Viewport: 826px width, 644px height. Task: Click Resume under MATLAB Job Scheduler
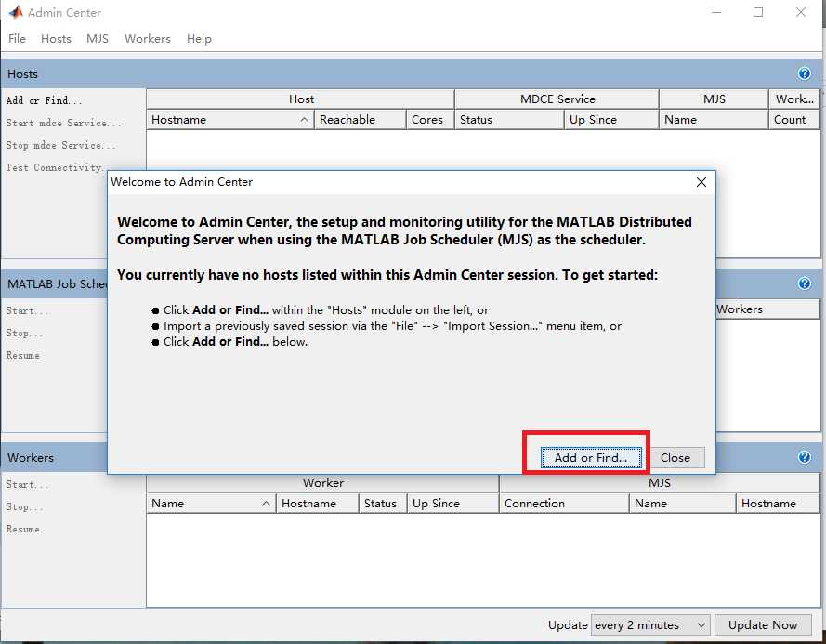(22, 356)
